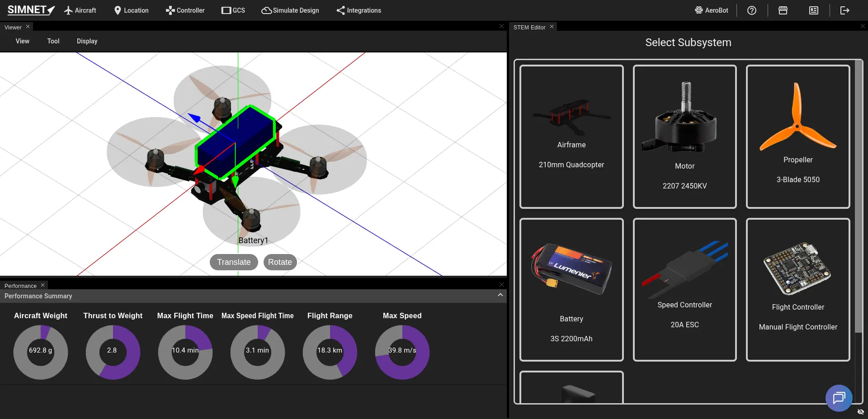Click the Translate button
The image size is (868, 419).
(234, 262)
